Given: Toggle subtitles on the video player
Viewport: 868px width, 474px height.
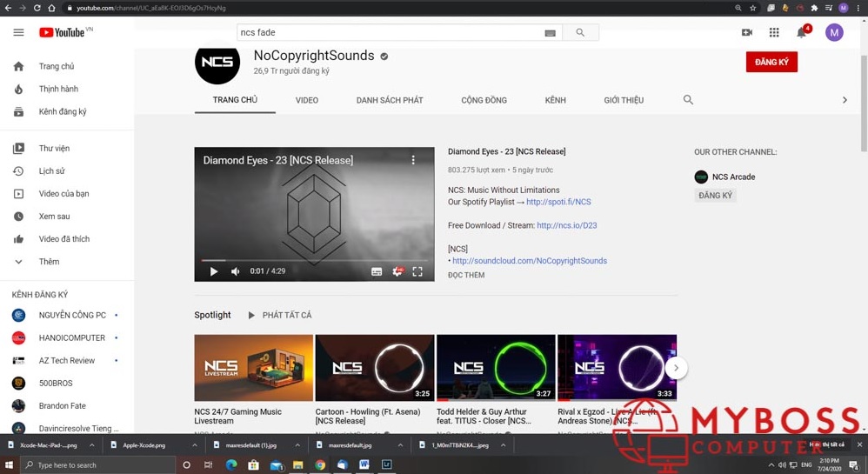Looking at the screenshot, I should [377, 271].
